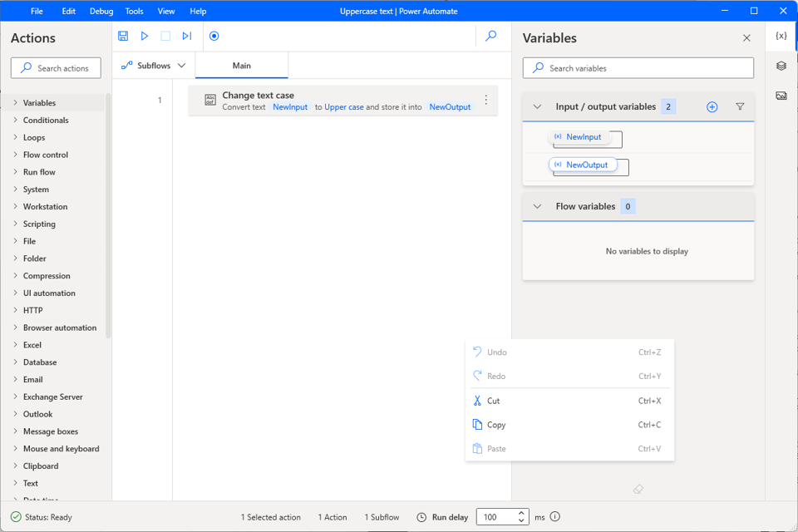The image size is (798, 532).
Task: Open UI elements pane icon
Action: click(x=781, y=66)
